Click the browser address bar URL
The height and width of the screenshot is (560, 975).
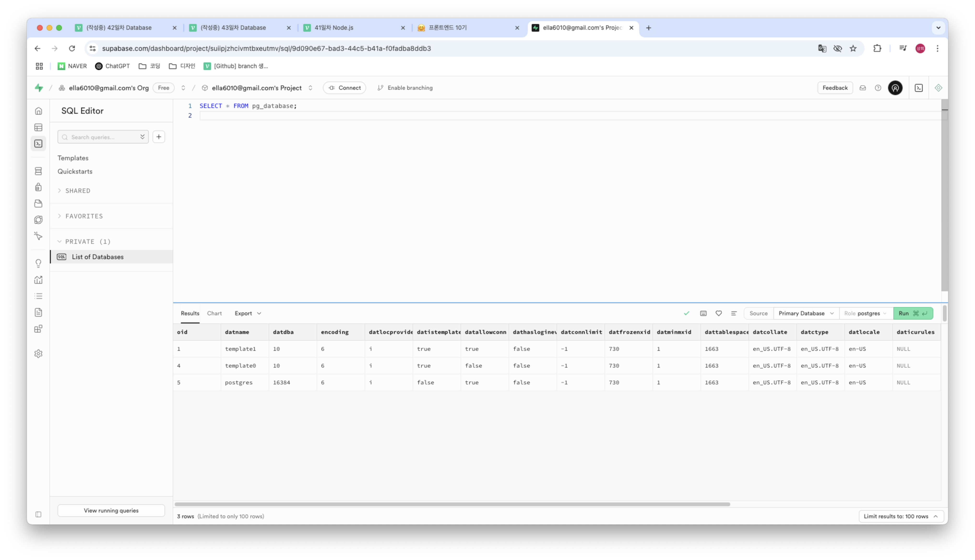267,48
